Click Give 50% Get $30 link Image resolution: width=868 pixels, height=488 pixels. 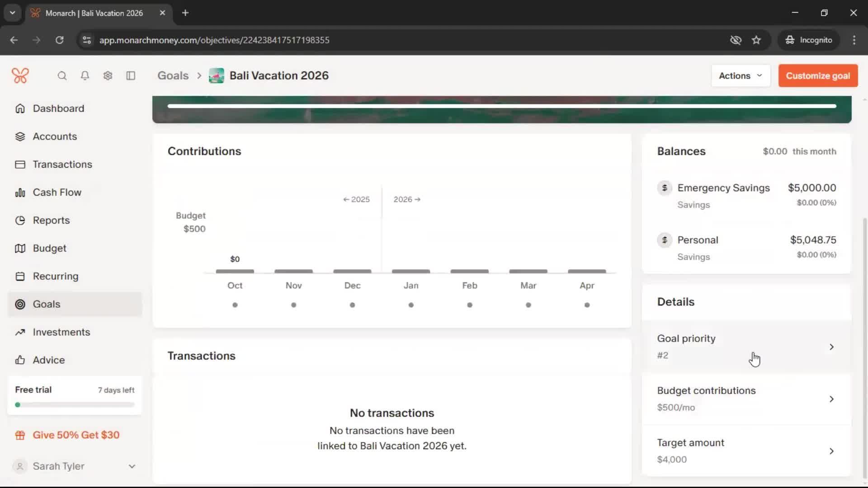click(x=75, y=435)
